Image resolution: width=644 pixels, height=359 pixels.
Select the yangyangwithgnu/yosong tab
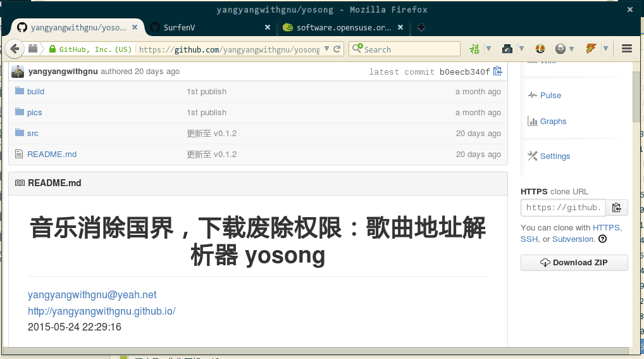coord(77,27)
